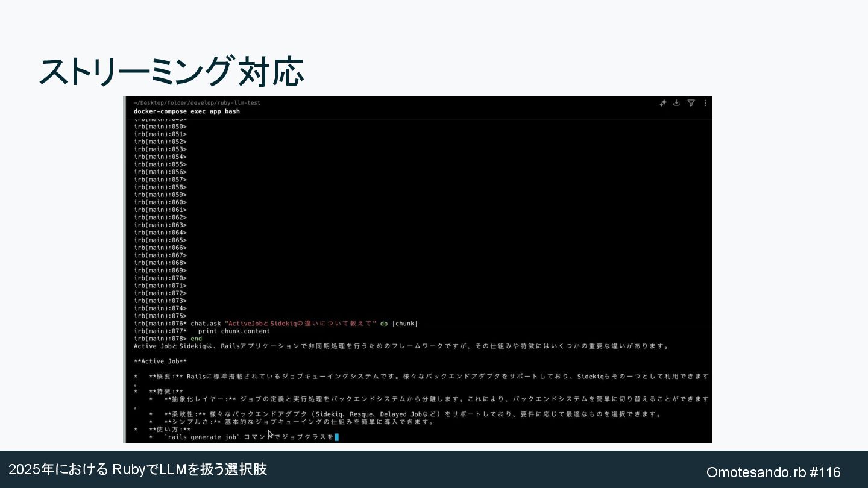Click the 'chat.ask' line at irb 076
The width and height of the screenshot is (868, 488).
[x=276, y=324]
